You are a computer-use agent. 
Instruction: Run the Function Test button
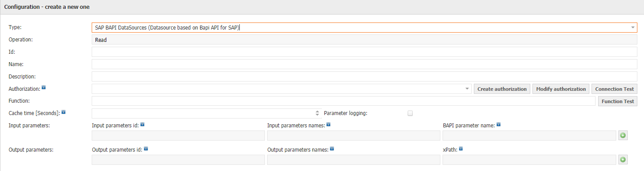pos(618,101)
